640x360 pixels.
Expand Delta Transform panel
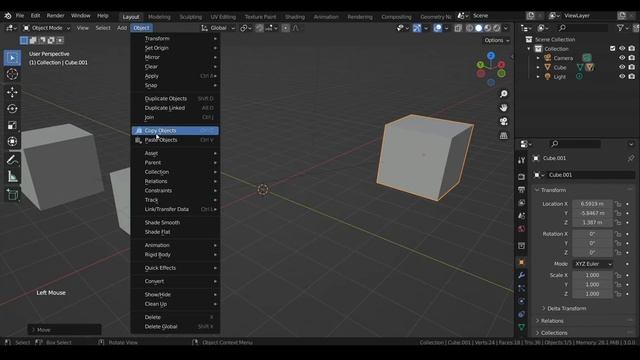click(x=567, y=309)
